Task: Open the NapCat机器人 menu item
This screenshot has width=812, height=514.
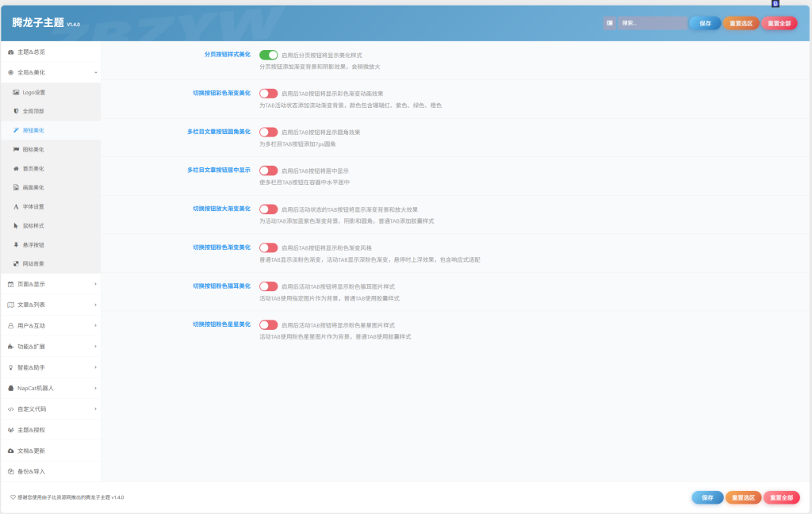Action: tap(51, 388)
